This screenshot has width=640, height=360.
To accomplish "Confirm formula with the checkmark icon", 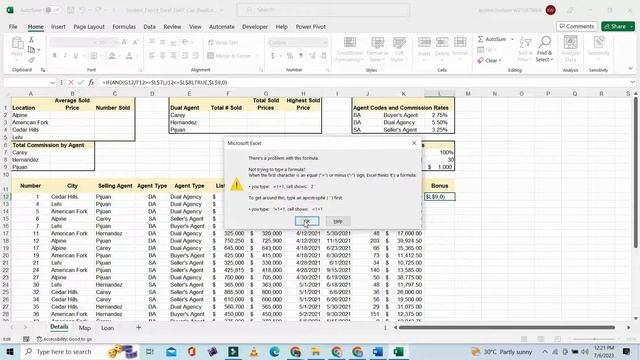I will point(81,82).
